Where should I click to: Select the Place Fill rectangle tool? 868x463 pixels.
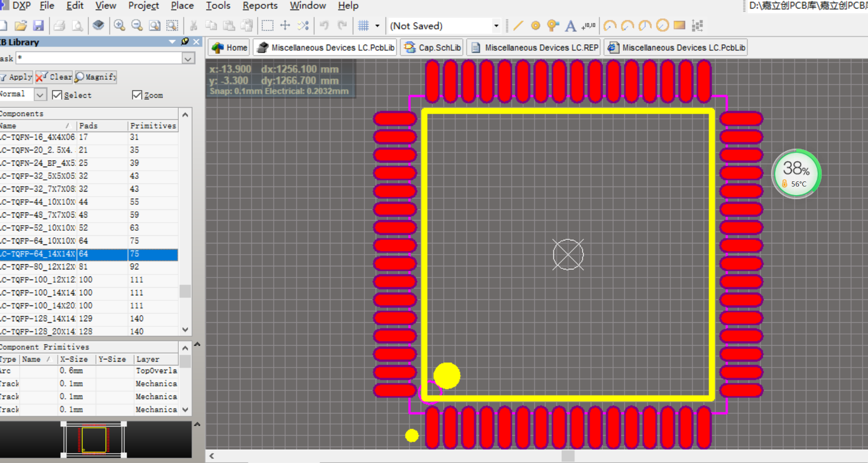pos(679,25)
